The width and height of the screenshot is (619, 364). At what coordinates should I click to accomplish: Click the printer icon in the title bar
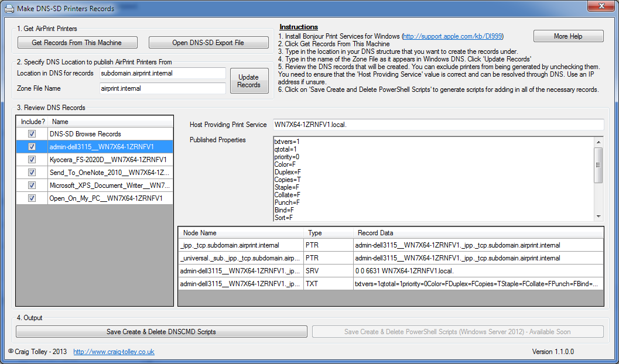pyautogui.click(x=9, y=8)
